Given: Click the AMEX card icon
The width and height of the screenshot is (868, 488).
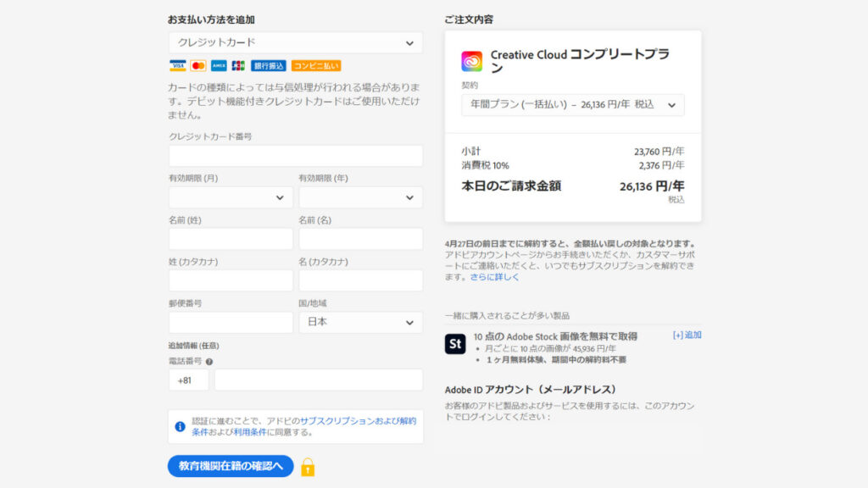Looking at the screenshot, I should click(x=219, y=66).
